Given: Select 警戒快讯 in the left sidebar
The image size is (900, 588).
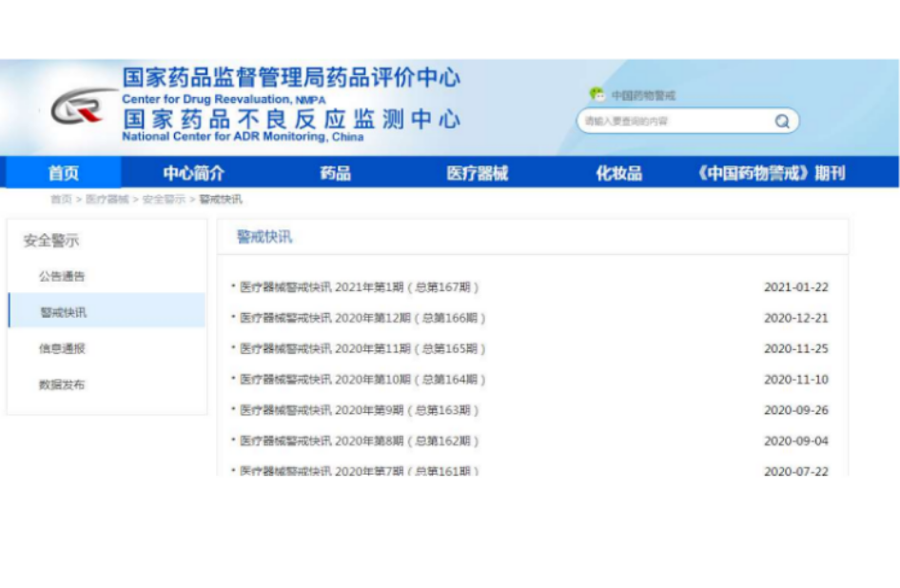Looking at the screenshot, I should point(62,312).
